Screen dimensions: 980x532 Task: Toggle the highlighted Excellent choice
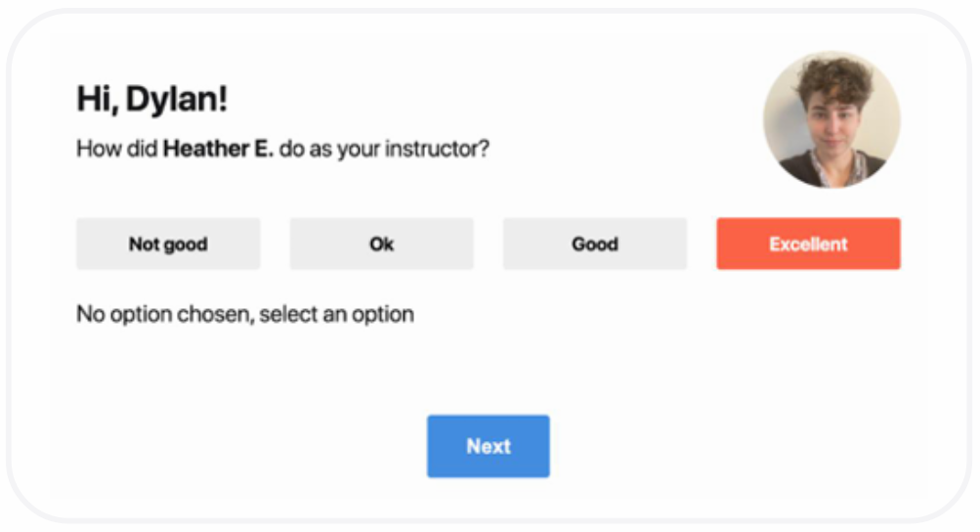pos(808,244)
